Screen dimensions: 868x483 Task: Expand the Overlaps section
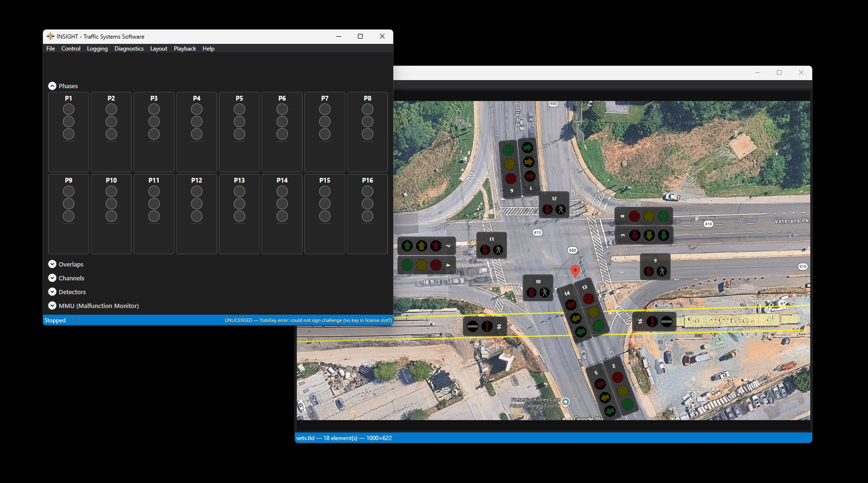(52, 264)
